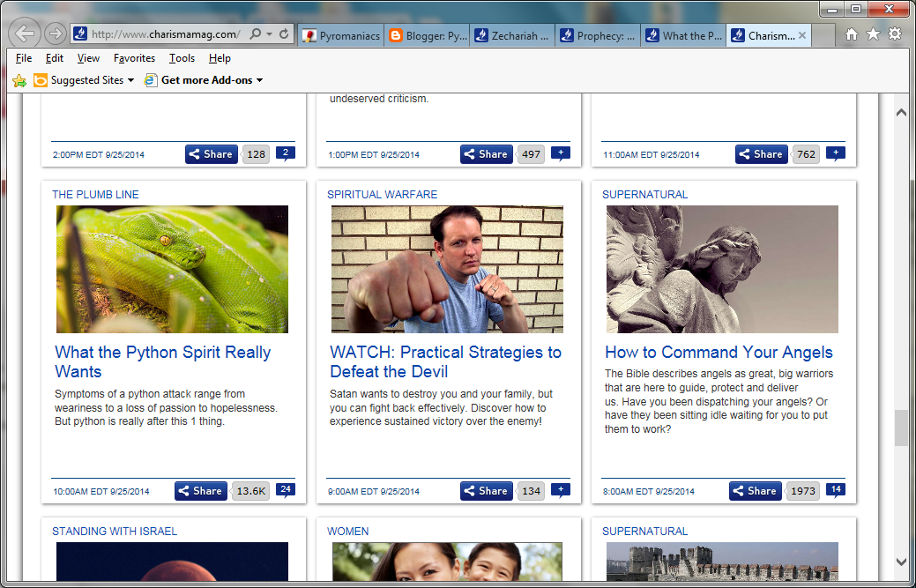Open the Tools menu
The image size is (916, 588).
tap(182, 58)
